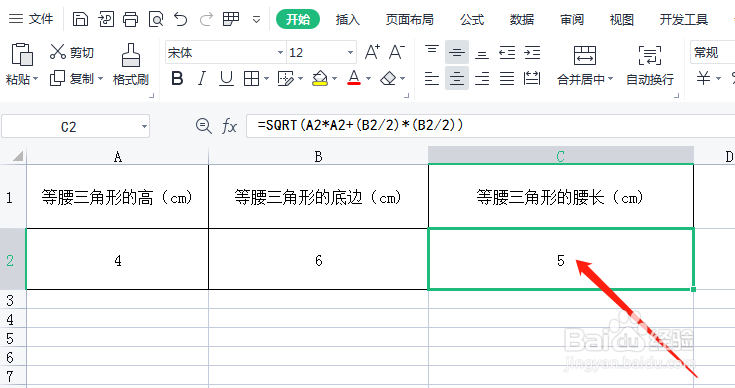Select column B header

click(x=318, y=156)
